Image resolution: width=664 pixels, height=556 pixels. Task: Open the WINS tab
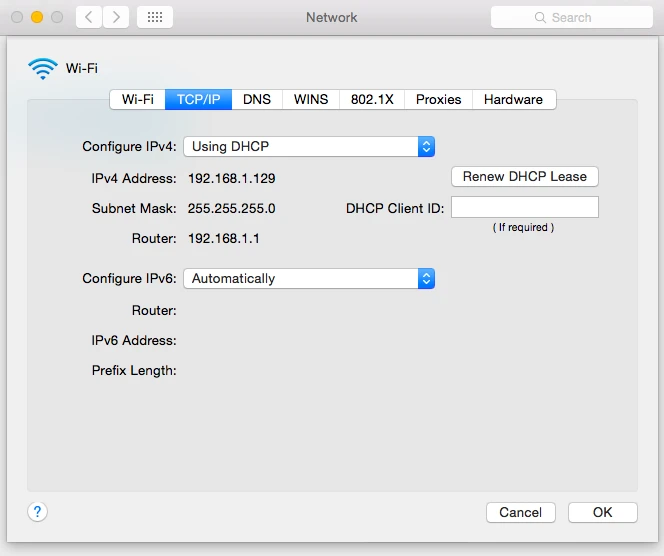click(311, 99)
